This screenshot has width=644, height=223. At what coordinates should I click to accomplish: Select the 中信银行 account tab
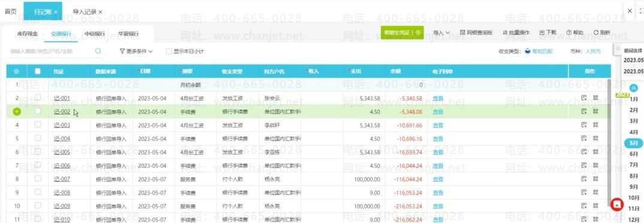[95, 34]
